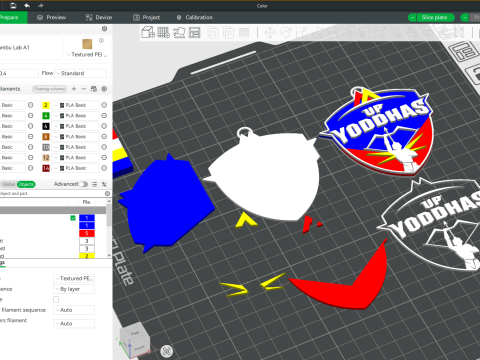Click the yellow filament 2 cell in object list
This screenshot has width=480, height=360.
coord(87,256)
